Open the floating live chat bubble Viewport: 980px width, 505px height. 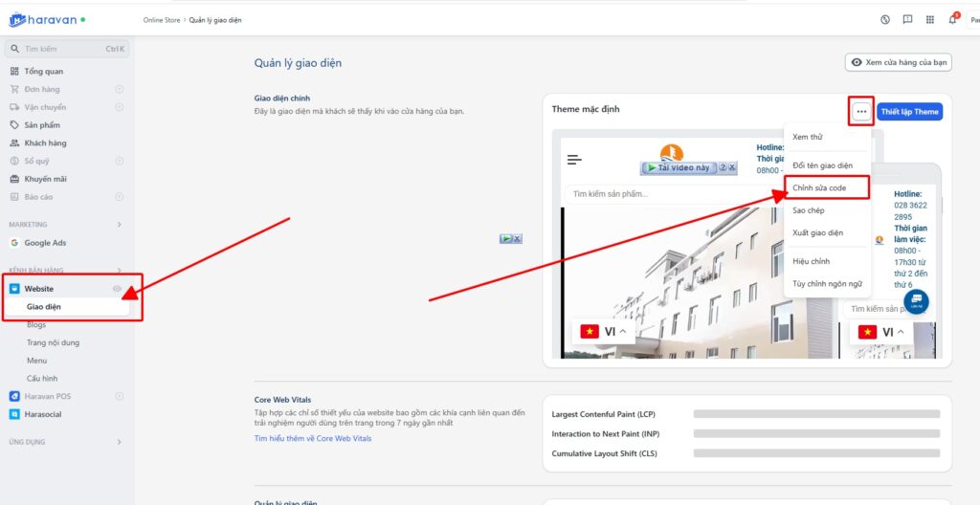[x=916, y=301]
